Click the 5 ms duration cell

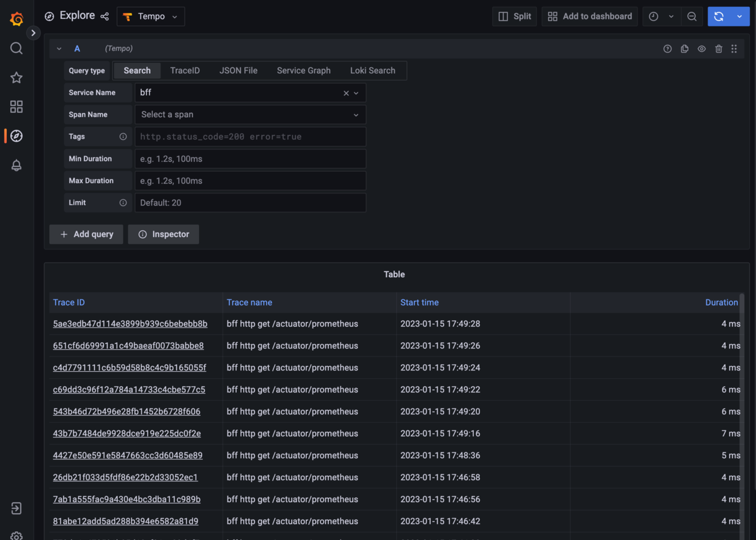[731, 456]
